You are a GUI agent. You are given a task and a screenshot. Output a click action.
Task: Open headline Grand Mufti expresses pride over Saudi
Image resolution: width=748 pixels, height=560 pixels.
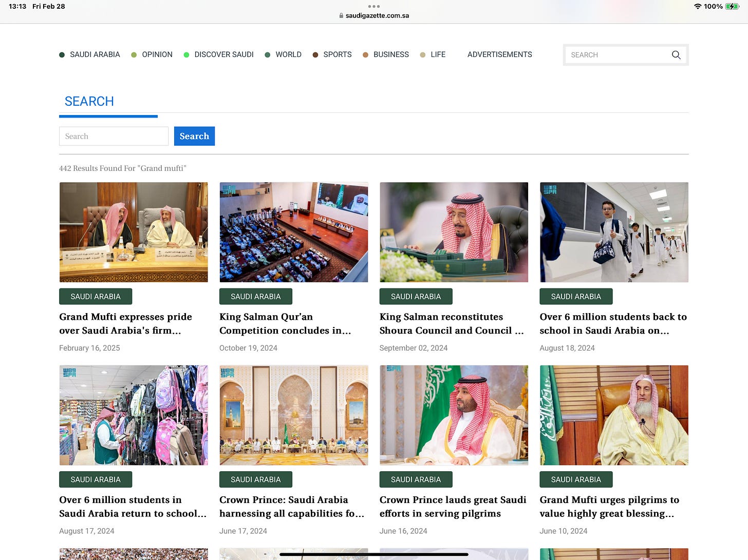point(125,324)
